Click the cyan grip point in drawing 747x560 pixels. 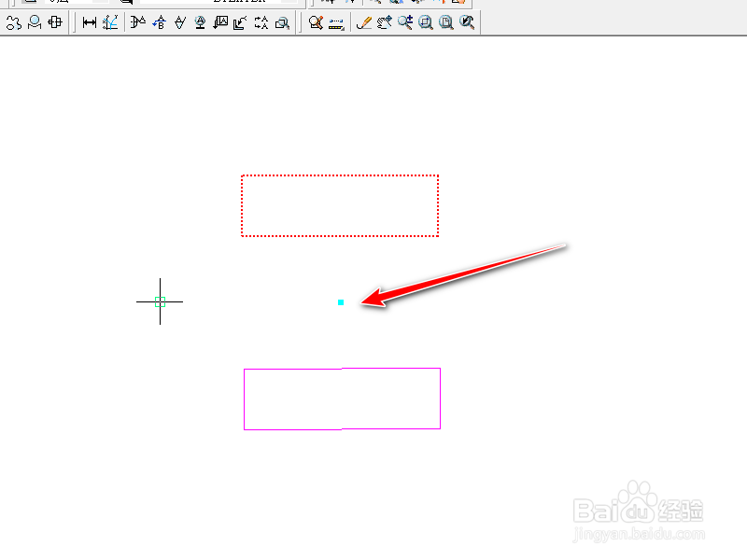tap(341, 302)
